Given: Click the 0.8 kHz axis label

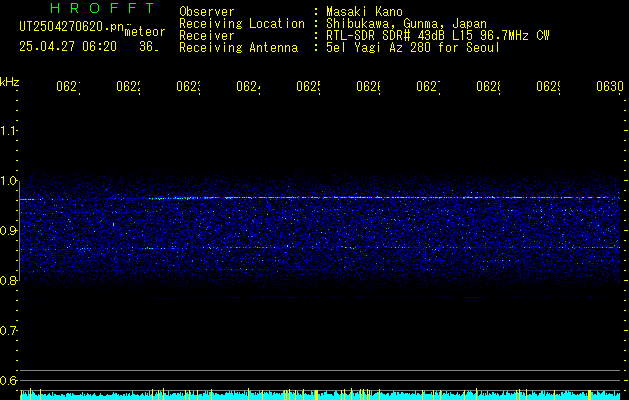Looking at the screenshot, I should (8, 280).
